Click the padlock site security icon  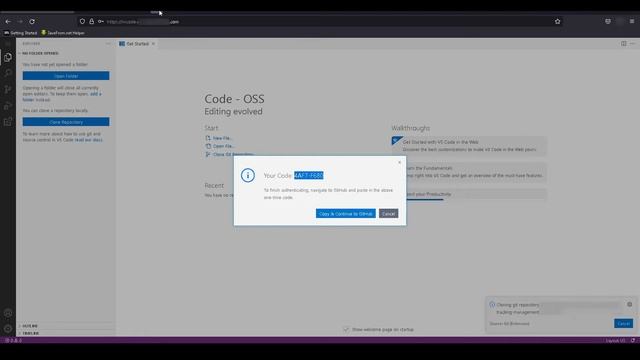tap(91, 22)
